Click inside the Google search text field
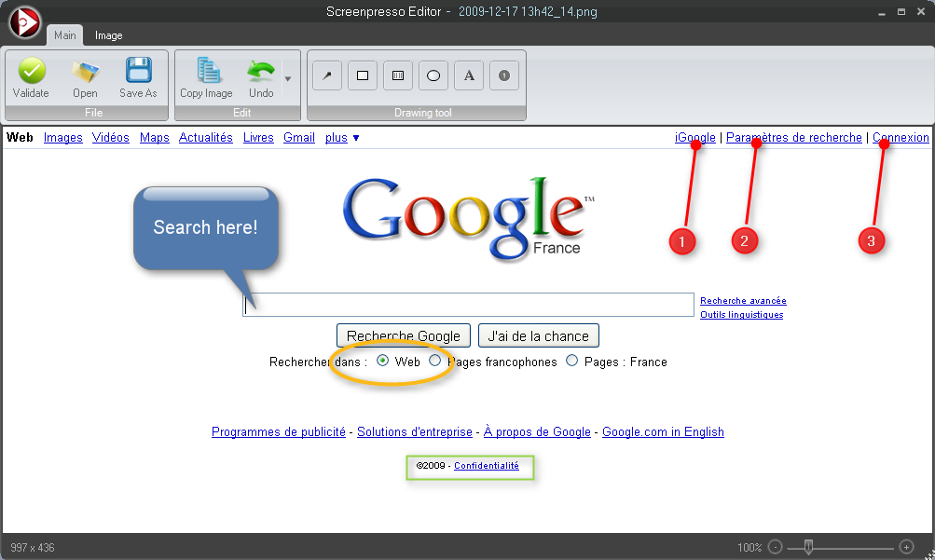 coord(468,305)
